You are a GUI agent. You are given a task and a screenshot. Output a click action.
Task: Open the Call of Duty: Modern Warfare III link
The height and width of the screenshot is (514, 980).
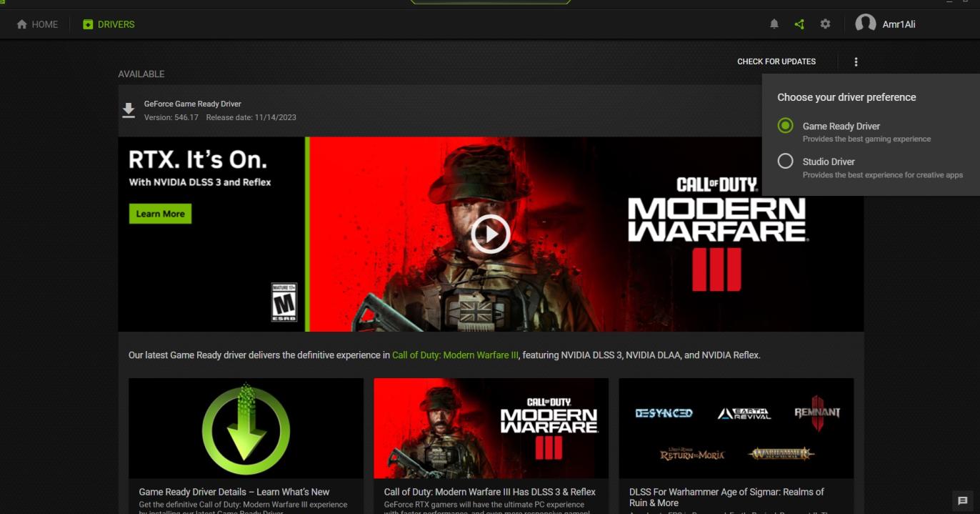(x=455, y=355)
